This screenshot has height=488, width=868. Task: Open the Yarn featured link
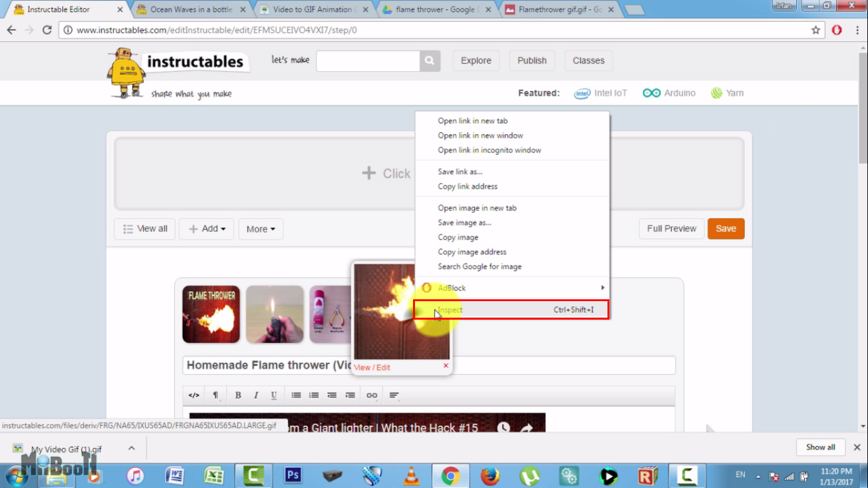pos(727,93)
